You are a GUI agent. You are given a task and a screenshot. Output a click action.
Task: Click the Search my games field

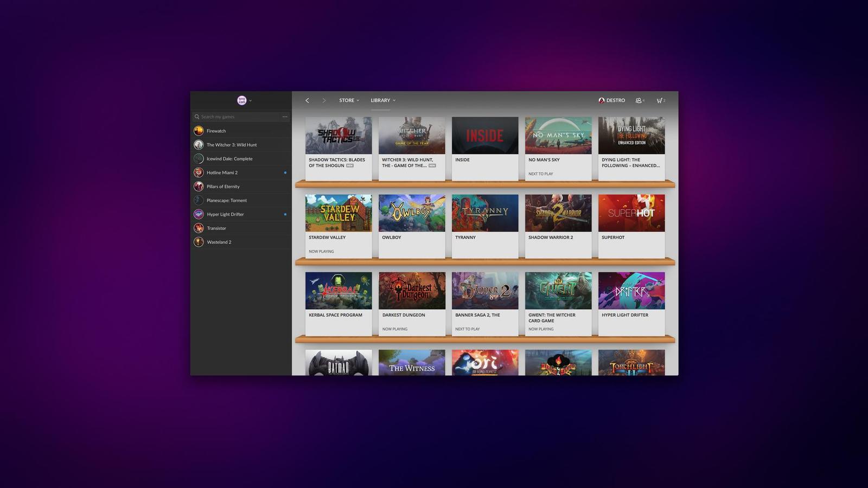(239, 117)
